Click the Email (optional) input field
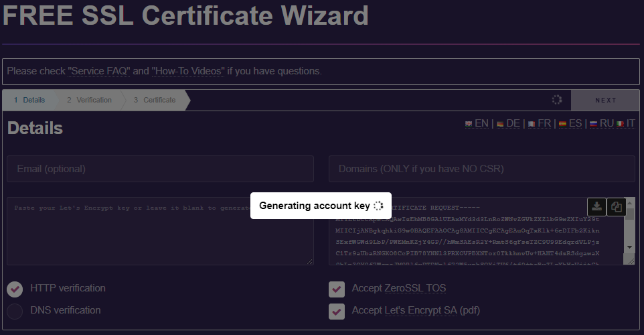 [x=160, y=169]
